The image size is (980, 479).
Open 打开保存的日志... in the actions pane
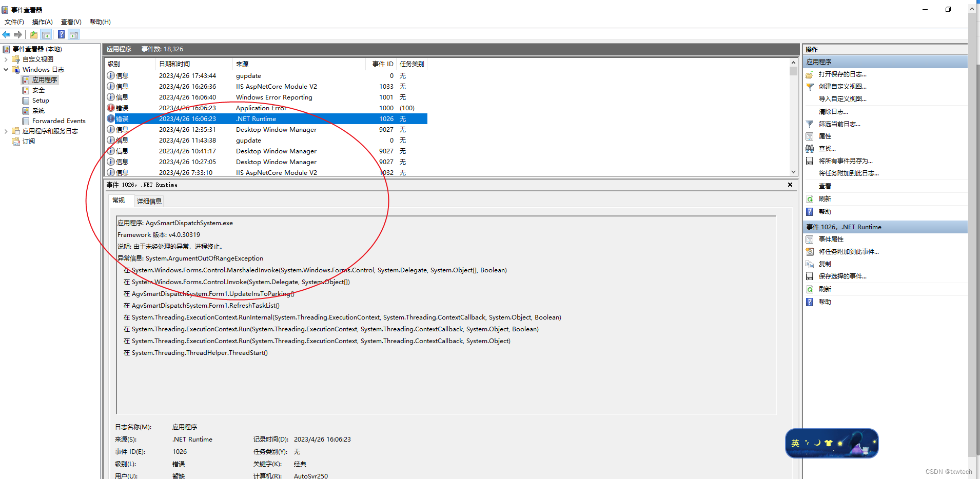pos(842,74)
